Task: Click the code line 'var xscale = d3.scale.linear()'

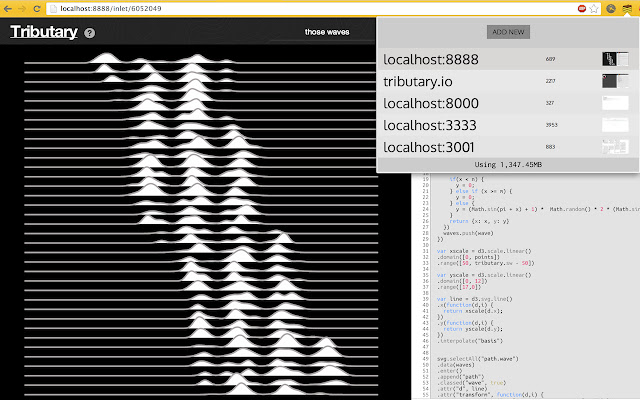Action: pos(484,251)
